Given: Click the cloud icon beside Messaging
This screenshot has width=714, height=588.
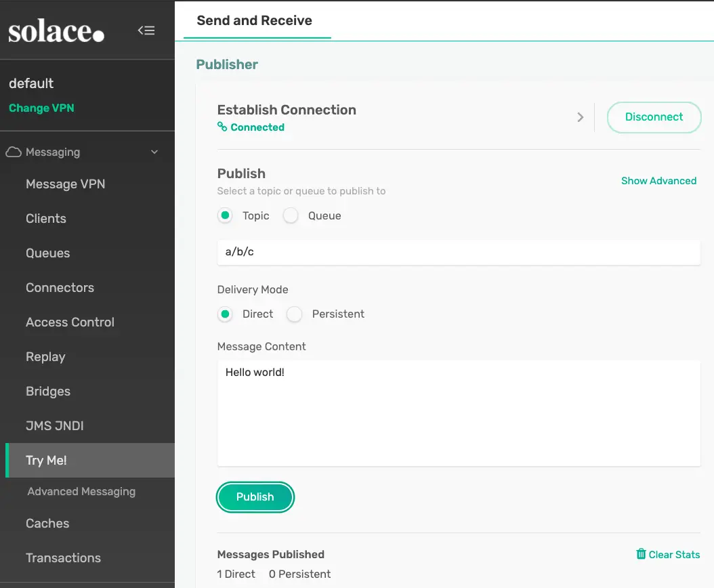Looking at the screenshot, I should pos(14,152).
